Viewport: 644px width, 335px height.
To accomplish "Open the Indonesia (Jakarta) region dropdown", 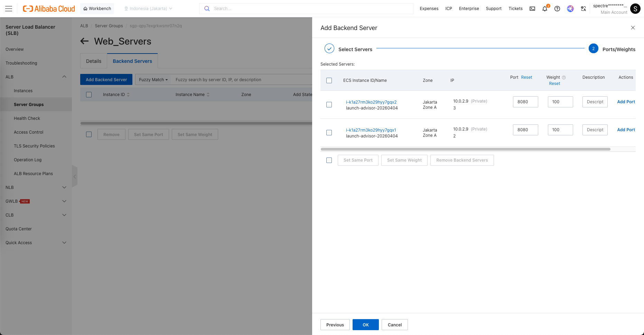I will 148,9.
